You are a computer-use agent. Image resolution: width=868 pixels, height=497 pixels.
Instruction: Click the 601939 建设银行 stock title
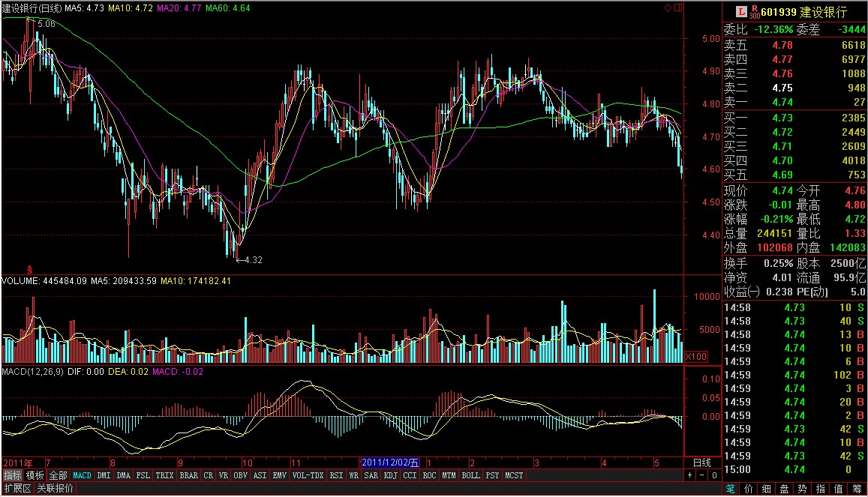pos(803,12)
